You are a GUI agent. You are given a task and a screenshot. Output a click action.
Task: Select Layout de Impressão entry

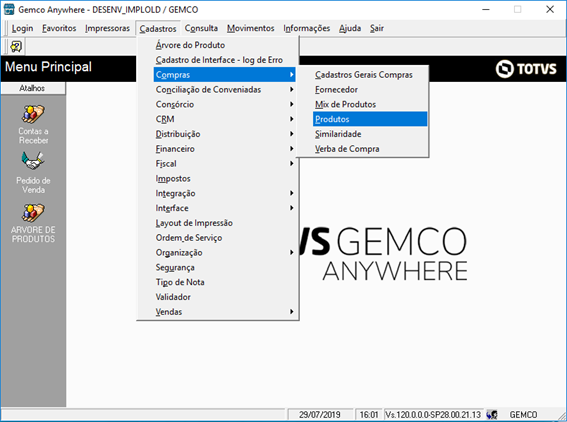[x=224, y=223]
